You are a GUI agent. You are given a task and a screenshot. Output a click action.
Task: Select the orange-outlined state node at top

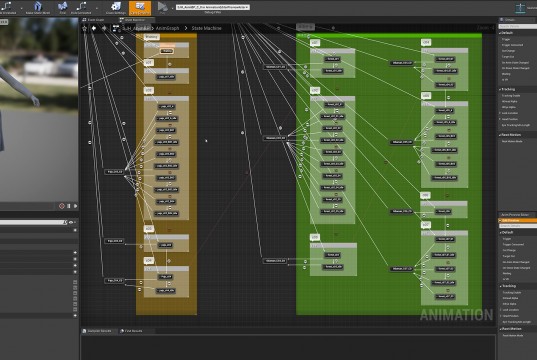point(166,51)
